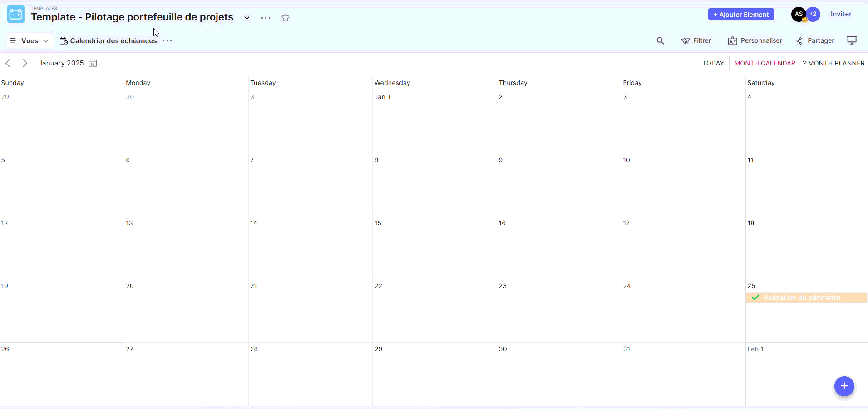Open the three-dot menu beside the template title
868x409 pixels.
coord(266,18)
